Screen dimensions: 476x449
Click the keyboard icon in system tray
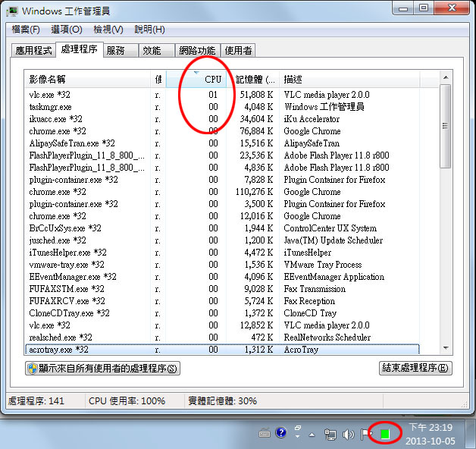[265, 432]
